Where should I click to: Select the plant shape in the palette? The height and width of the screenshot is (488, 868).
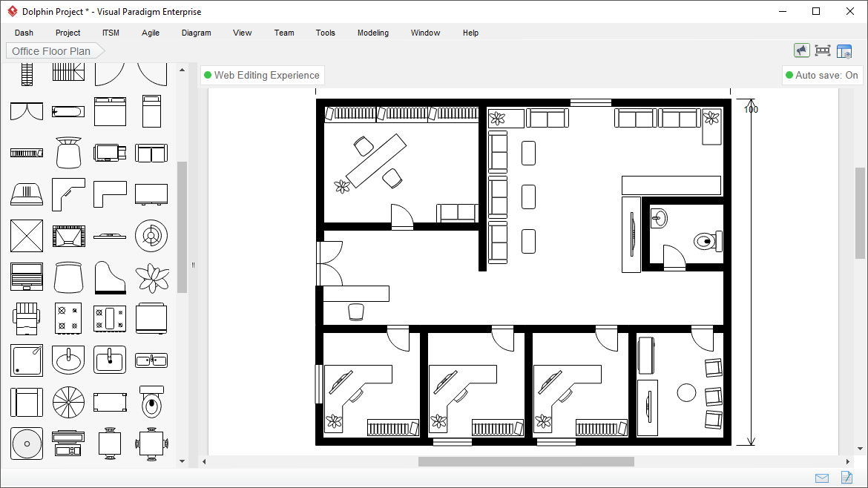151,277
